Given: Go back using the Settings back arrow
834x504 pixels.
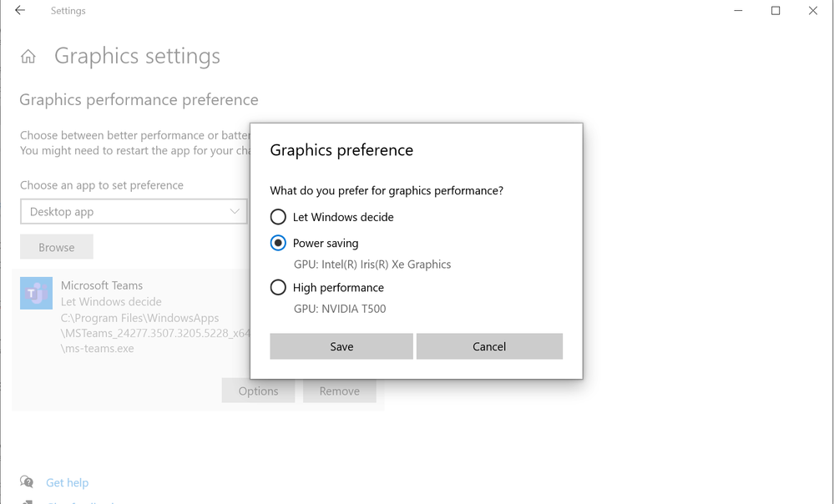Looking at the screenshot, I should 20,10.
